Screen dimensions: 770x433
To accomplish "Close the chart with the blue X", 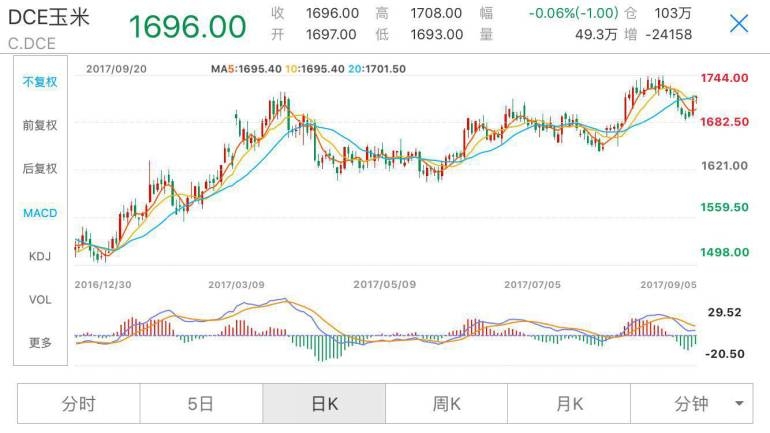I will point(739,24).
